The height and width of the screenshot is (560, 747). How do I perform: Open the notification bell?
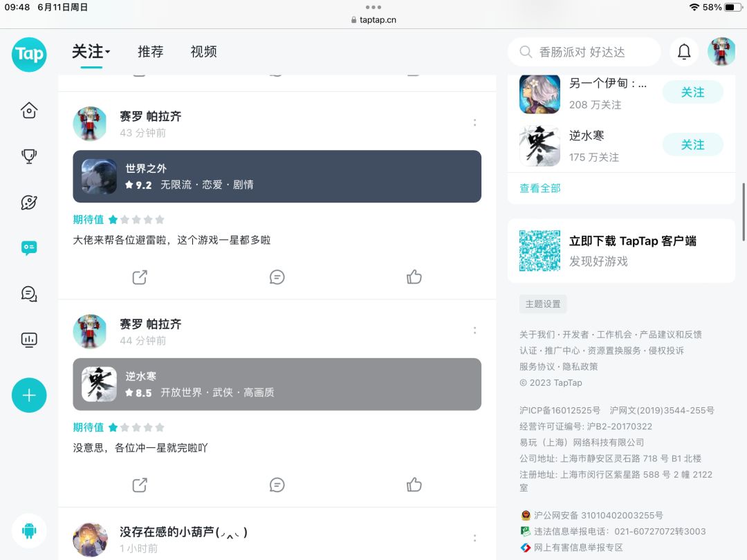coord(684,51)
